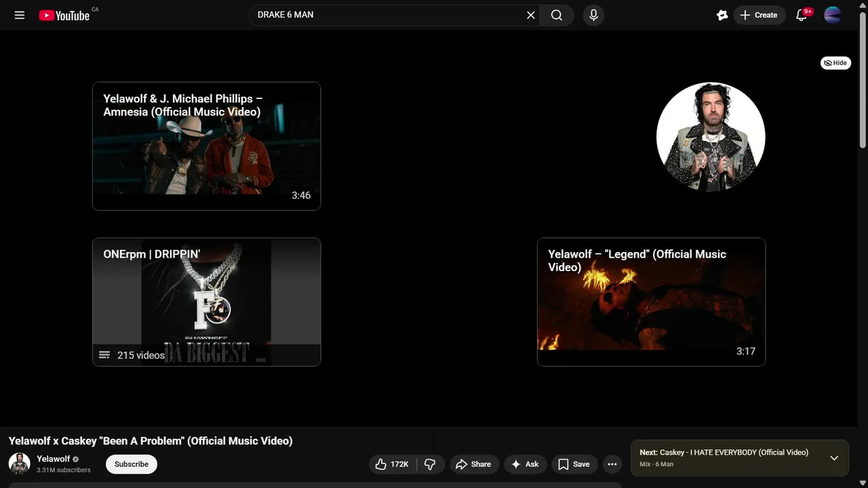Click the 215 videos playlist label
868x488 pixels.
(x=141, y=355)
